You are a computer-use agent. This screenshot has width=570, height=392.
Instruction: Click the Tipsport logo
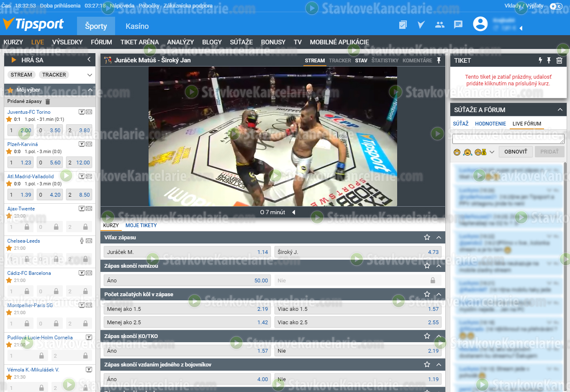(33, 24)
